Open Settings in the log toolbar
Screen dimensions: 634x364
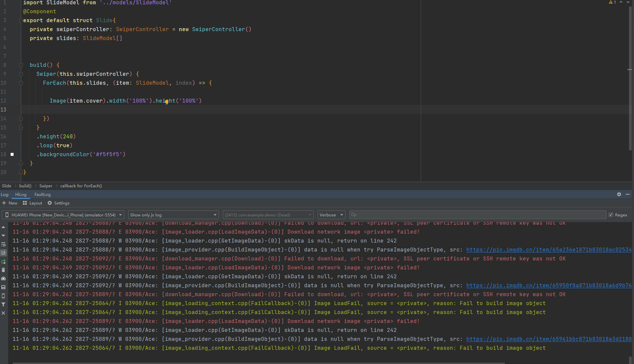point(59,203)
